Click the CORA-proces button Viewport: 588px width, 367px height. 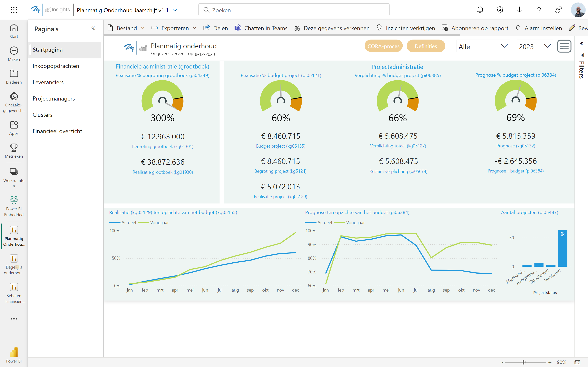(383, 46)
